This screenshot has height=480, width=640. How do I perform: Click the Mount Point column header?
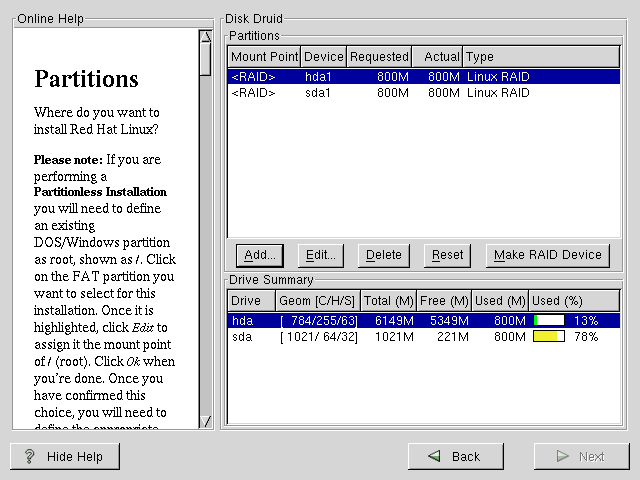click(x=264, y=57)
